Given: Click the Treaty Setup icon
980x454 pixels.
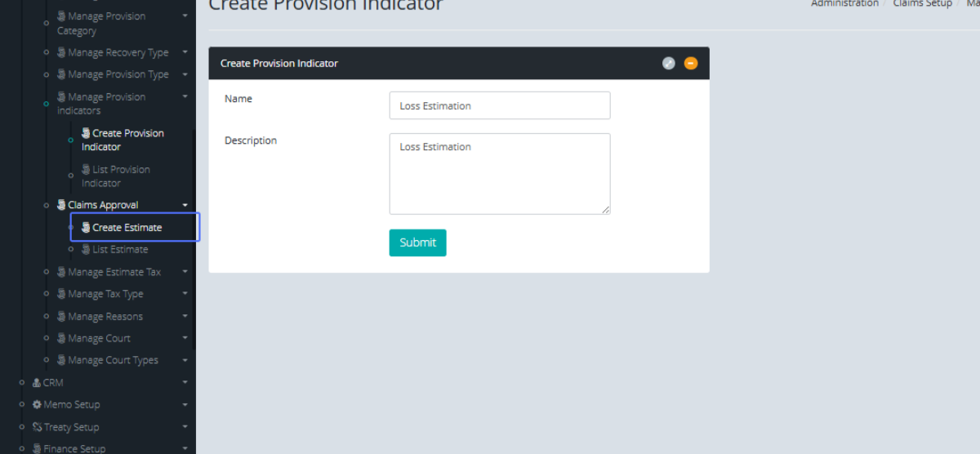Looking at the screenshot, I should coord(37,427).
